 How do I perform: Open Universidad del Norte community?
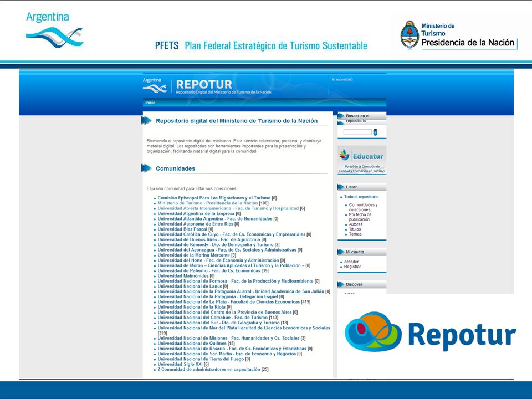218,260
